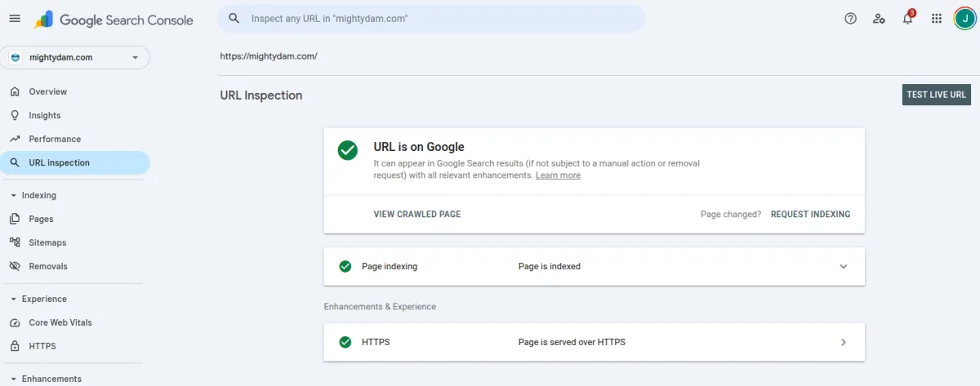Viewport: 980px width, 386px height.
Task: Collapse the Indexing section
Action: [x=13, y=195]
